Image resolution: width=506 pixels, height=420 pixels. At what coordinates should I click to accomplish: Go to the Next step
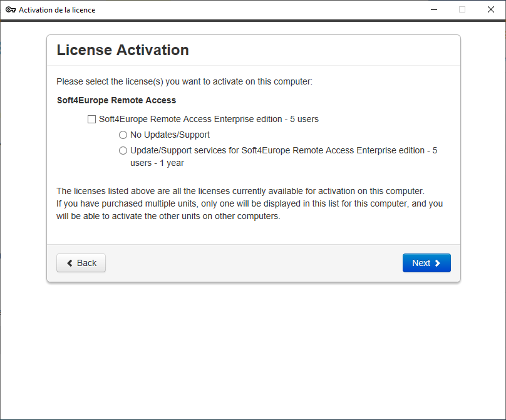[x=426, y=263]
